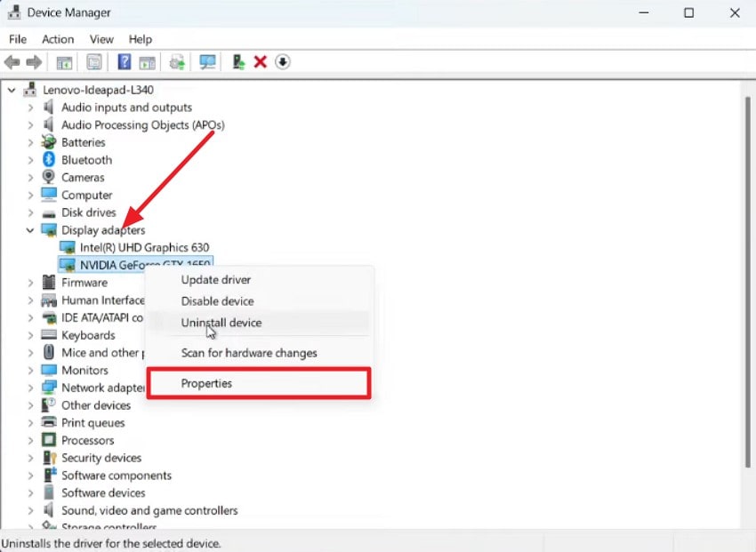Expand the Bluetooth category chevron
The image size is (756, 552).
pyautogui.click(x=28, y=159)
